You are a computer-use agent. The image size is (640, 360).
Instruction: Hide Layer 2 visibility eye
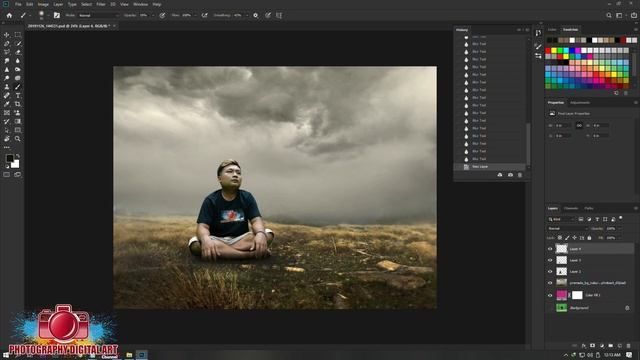(550, 271)
